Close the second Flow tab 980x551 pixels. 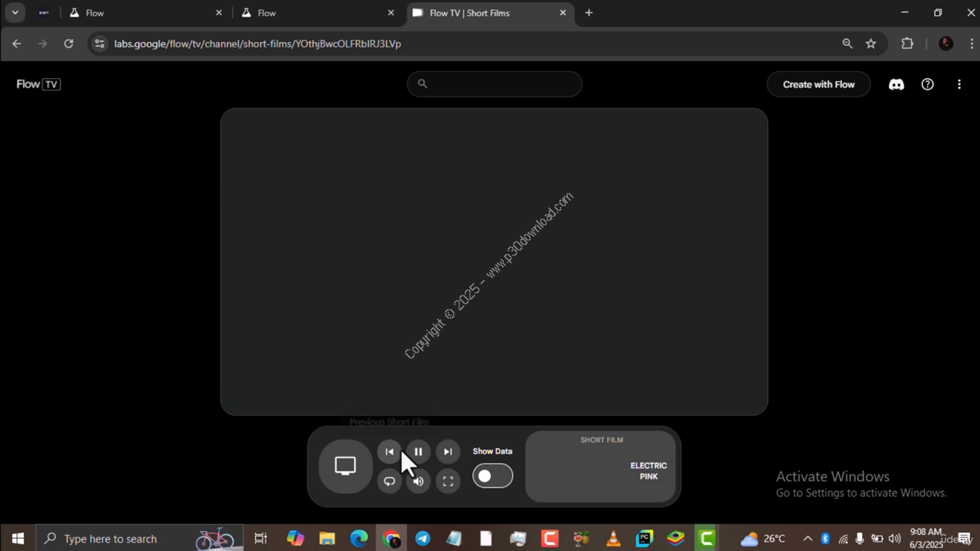coord(390,13)
